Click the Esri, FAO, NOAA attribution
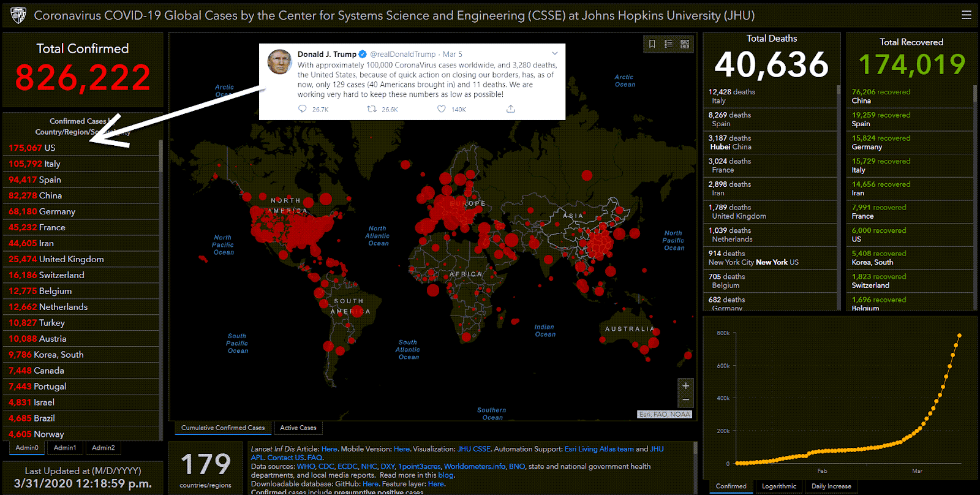Image resolution: width=980 pixels, height=495 pixels. (665, 414)
